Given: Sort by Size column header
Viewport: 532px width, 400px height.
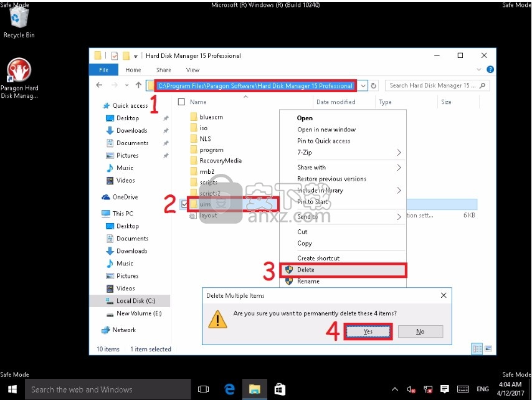Looking at the screenshot, I should pos(458,102).
